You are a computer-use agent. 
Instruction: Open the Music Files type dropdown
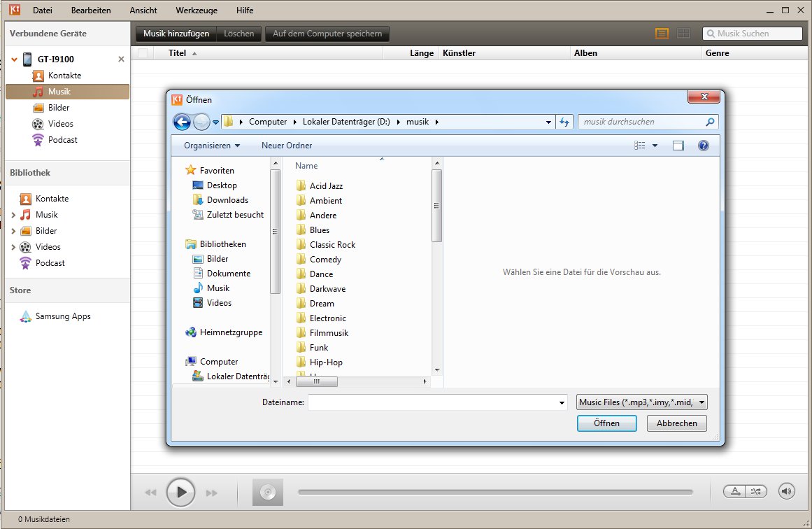(642, 402)
